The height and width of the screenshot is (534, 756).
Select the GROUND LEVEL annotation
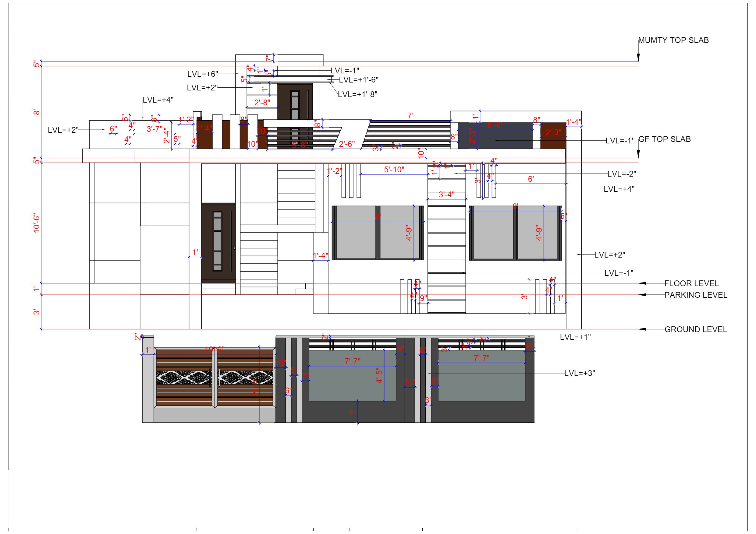click(x=696, y=329)
